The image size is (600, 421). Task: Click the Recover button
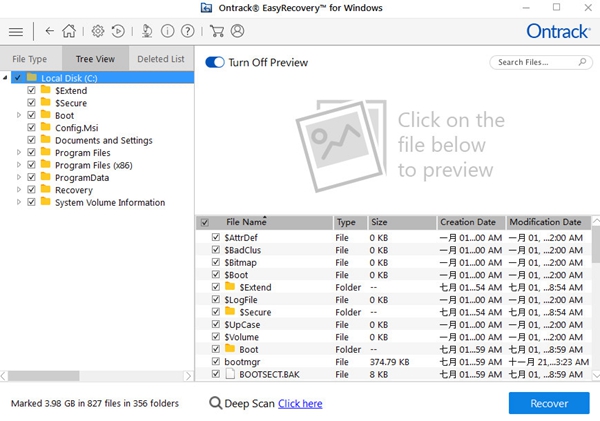[x=549, y=403]
